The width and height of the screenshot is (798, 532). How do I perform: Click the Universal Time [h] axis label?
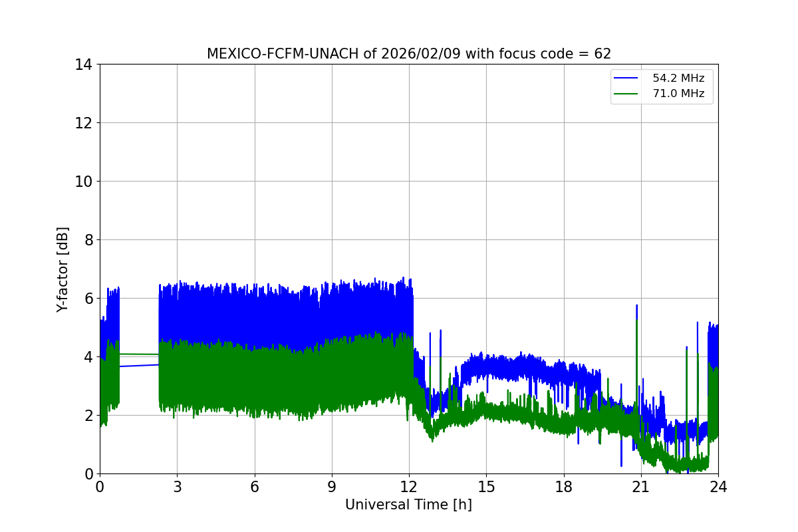click(x=408, y=505)
